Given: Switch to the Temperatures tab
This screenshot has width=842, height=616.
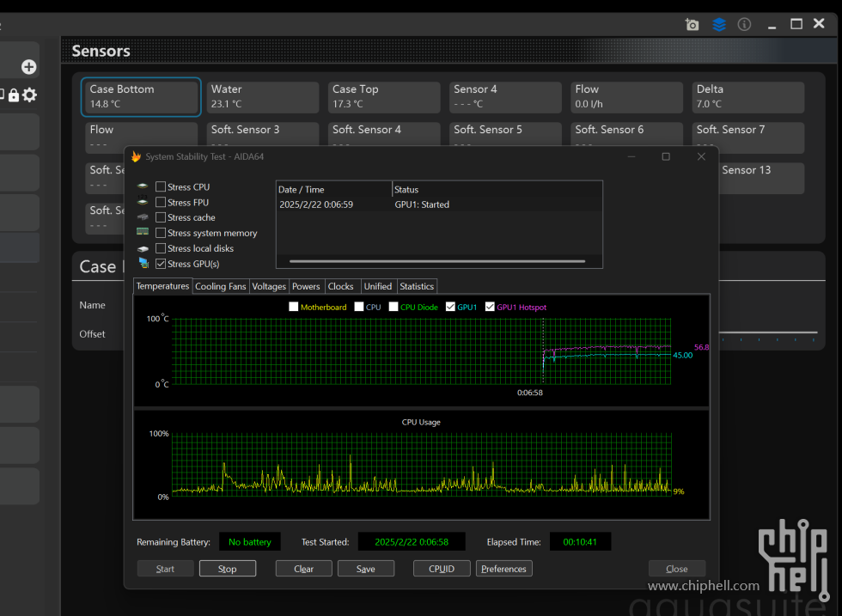Looking at the screenshot, I should click(162, 286).
